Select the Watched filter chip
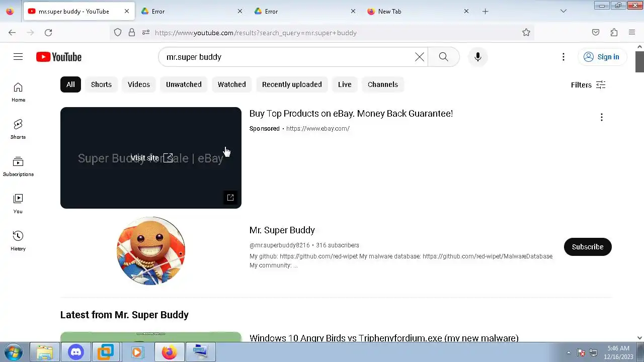 tap(232, 84)
